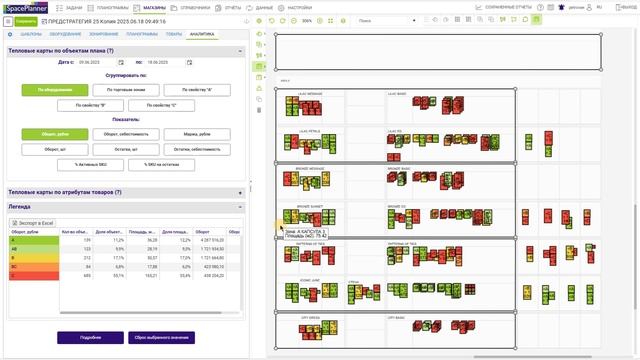Click the highlighted green icon ending the top toolbar
The image size is (640, 360).
pos(536,20)
